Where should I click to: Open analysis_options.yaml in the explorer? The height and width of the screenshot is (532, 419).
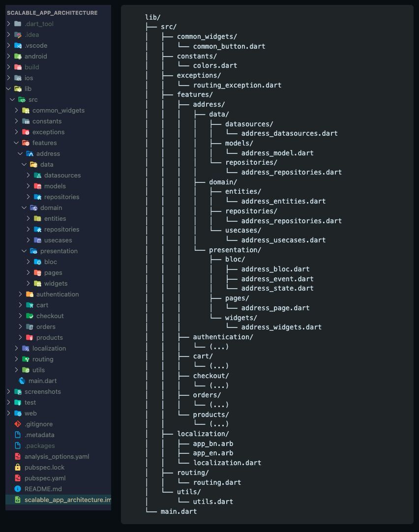(x=57, y=456)
